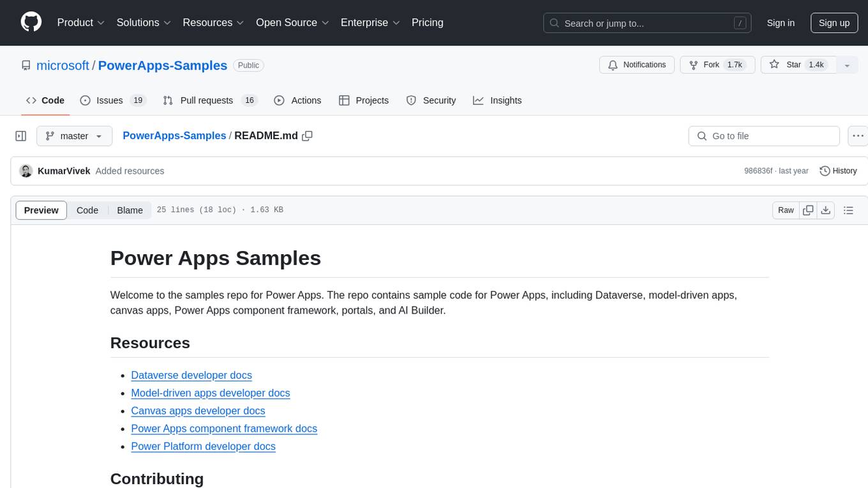The height and width of the screenshot is (488, 868).
Task: Focus the Search or jump to field
Action: pos(648,23)
